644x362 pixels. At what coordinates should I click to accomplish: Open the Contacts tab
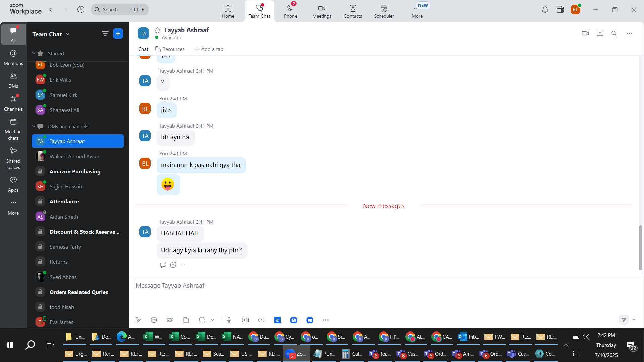pos(353,11)
